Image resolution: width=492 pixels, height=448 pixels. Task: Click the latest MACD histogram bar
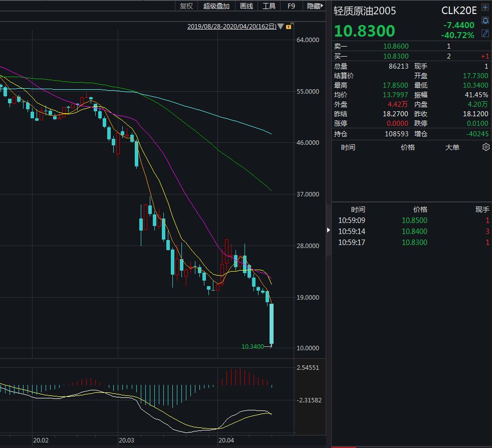click(272, 386)
